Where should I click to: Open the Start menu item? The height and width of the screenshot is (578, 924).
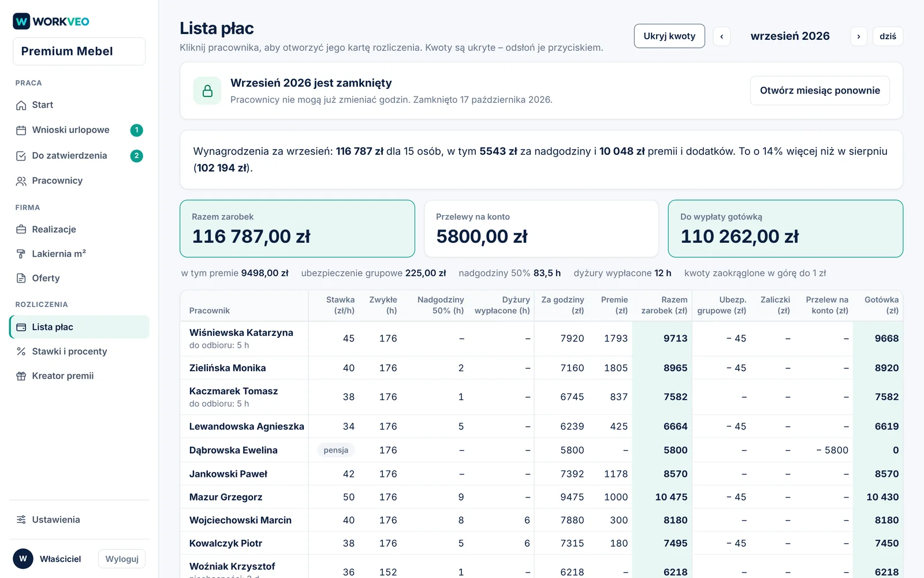coord(79,105)
